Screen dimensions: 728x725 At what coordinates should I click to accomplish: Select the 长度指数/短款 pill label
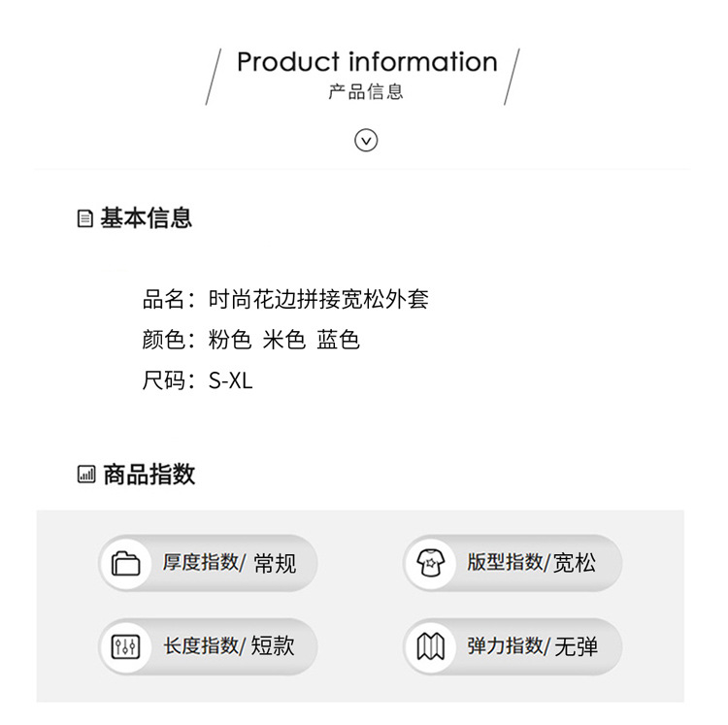(x=228, y=645)
